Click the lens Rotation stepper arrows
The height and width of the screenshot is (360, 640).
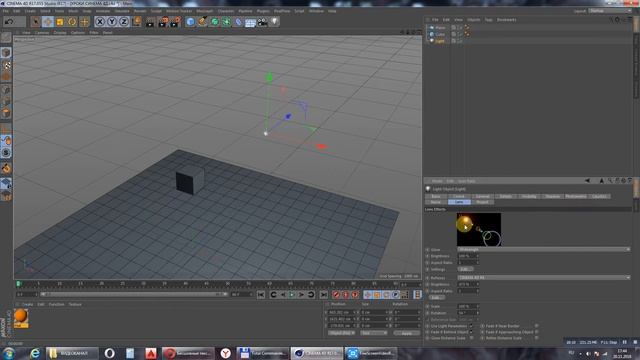(478, 313)
